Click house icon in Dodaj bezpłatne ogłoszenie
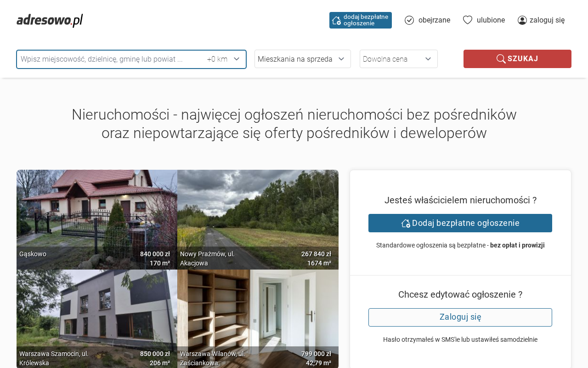The height and width of the screenshot is (368, 588). [406, 223]
